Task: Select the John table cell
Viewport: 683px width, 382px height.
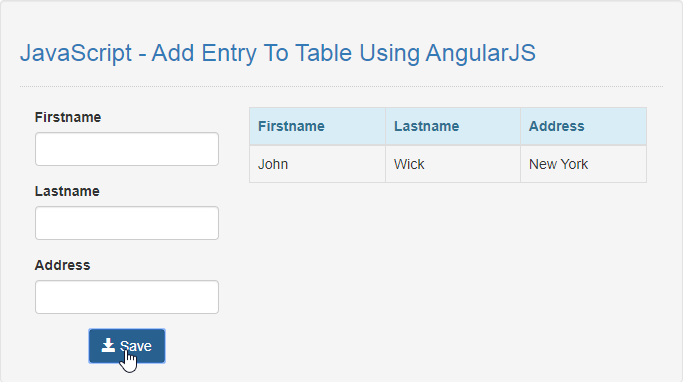Action: tap(317, 164)
